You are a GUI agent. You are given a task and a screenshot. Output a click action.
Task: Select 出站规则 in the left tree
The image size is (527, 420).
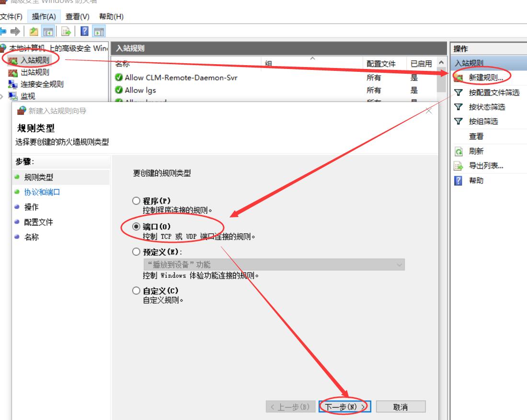(34, 72)
